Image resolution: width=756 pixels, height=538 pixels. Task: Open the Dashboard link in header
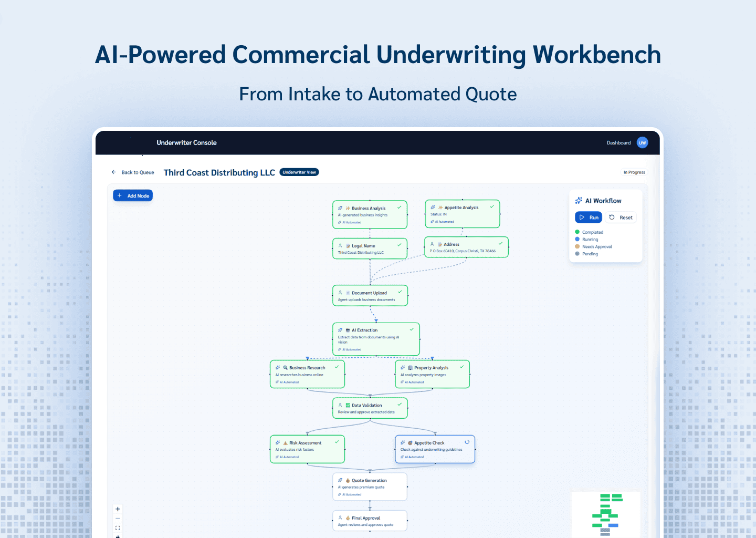coord(618,143)
